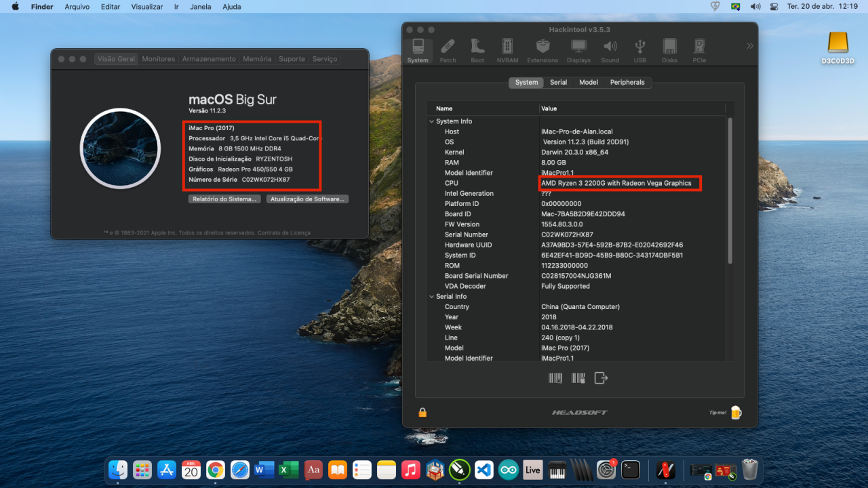The height and width of the screenshot is (488, 868).
Task: Open the Trash in the dock
Action: (749, 469)
